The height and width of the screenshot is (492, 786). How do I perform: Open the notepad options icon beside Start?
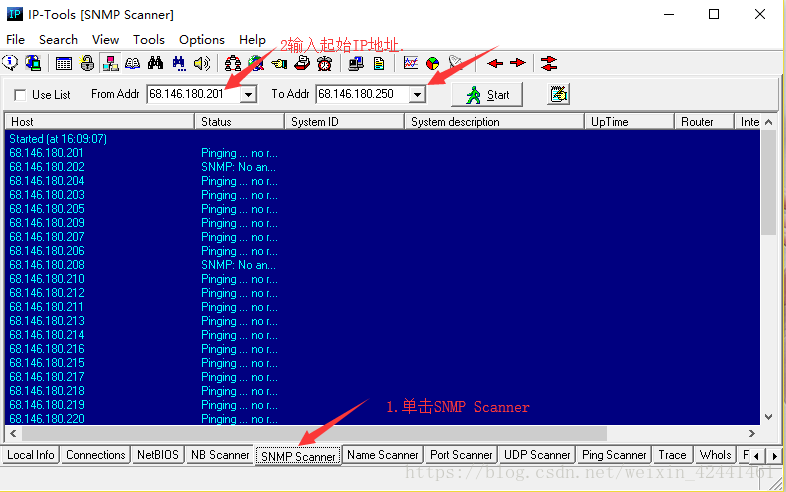tap(558, 94)
